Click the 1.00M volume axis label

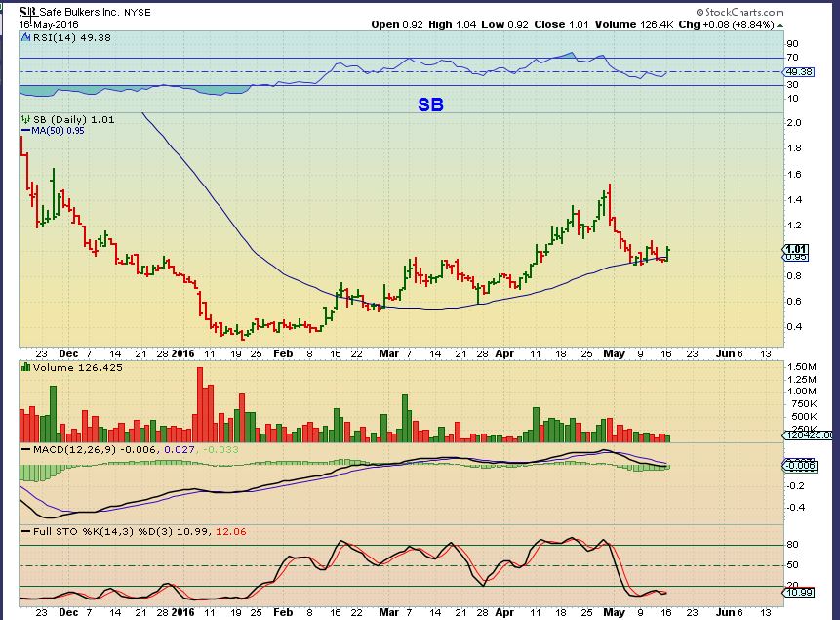click(802, 392)
